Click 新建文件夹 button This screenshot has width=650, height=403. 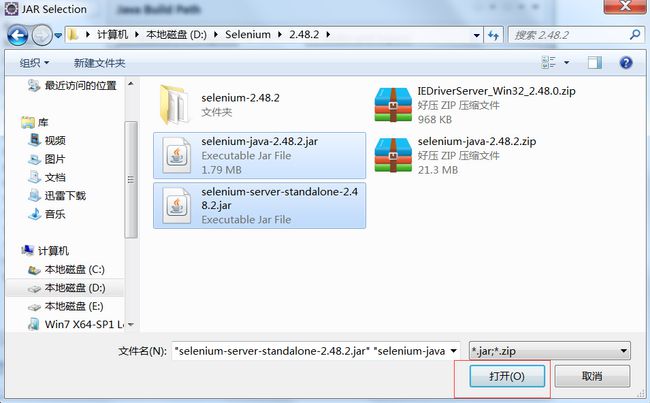point(99,63)
